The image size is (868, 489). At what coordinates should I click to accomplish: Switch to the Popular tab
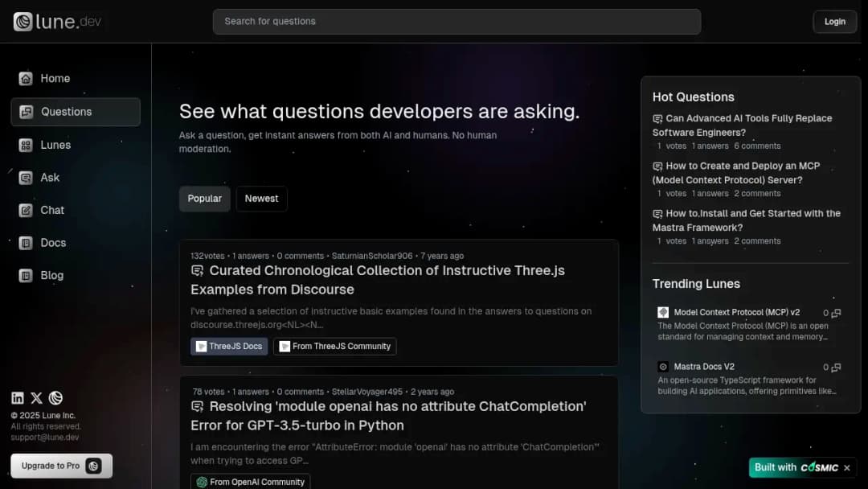[204, 199]
